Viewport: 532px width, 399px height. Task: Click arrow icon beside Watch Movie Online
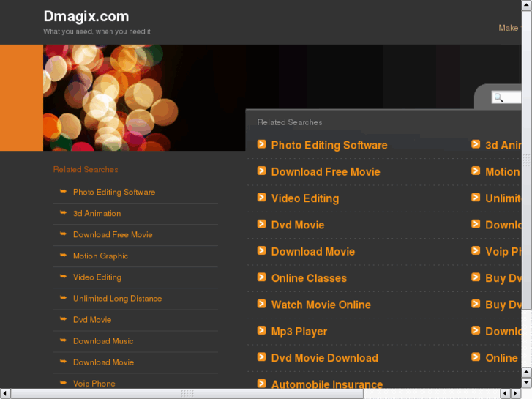coord(261,304)
